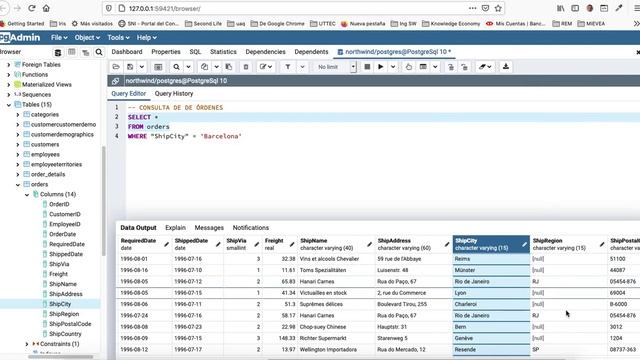Select the OrderDate column in tree
Viewport: 640px width, 360px height.
click(x=62, y=234)
